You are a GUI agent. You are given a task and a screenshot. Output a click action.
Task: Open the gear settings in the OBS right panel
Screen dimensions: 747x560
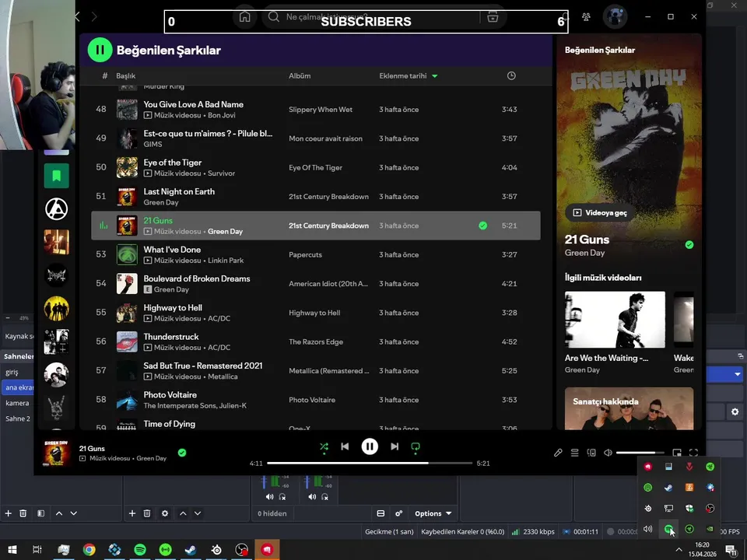tap(735, 411)
